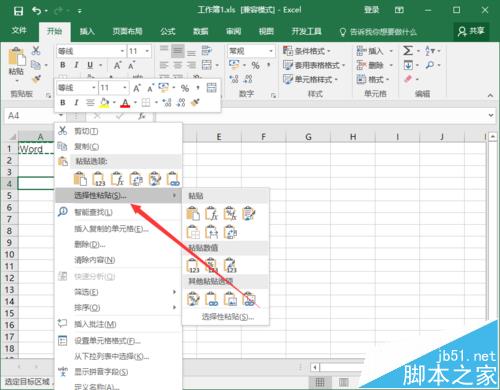Choose Paste Special in context menu
The height and width of the screenshot is (390, 500).
point(118,195)
